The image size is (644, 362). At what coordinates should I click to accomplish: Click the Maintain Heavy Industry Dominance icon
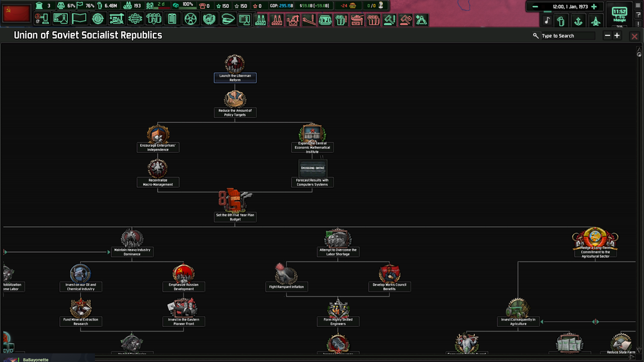[132, 238]
